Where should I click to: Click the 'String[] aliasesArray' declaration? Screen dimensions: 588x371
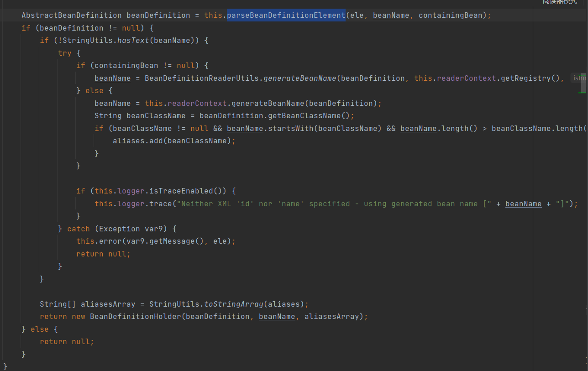click(88, 304)
